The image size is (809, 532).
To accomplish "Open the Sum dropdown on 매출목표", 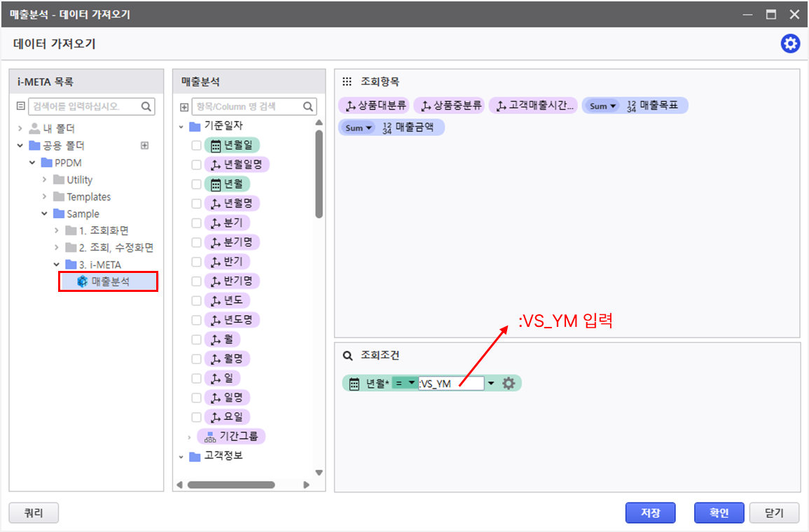I will [602, 106].
